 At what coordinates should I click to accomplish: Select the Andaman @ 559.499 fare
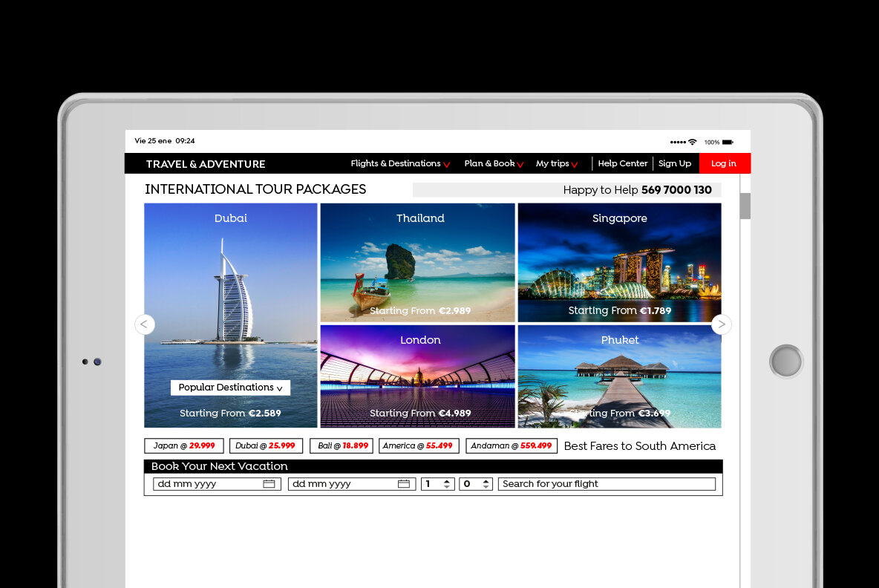tap(512, 445)
